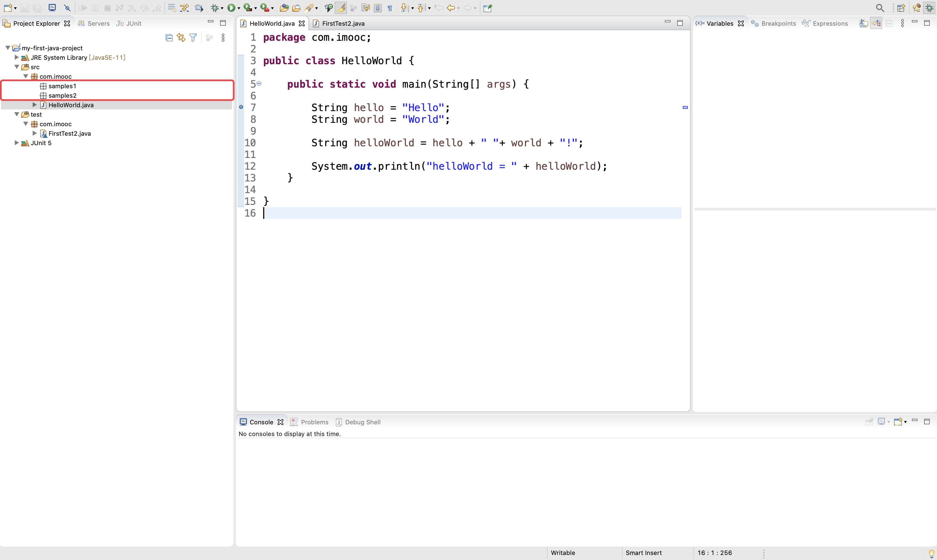The height and width of the screenshot is (560, 937).
Task: Switch to the Expressions tab
Action: [x=825, y=23]
